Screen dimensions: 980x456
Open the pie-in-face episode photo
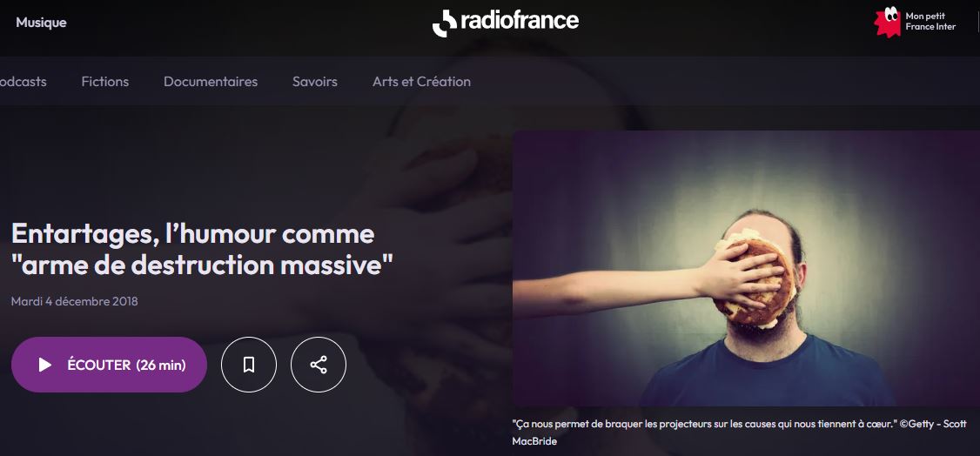click(746, 269)
